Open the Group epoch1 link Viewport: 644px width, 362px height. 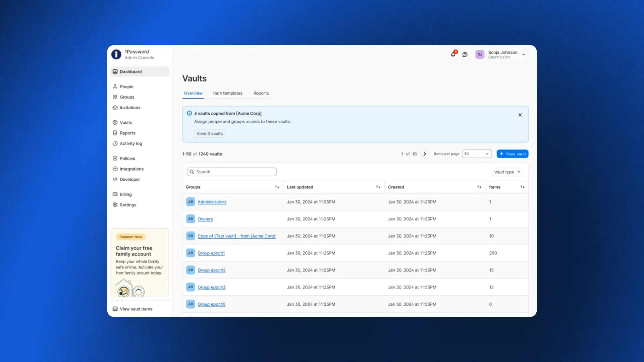211,253
